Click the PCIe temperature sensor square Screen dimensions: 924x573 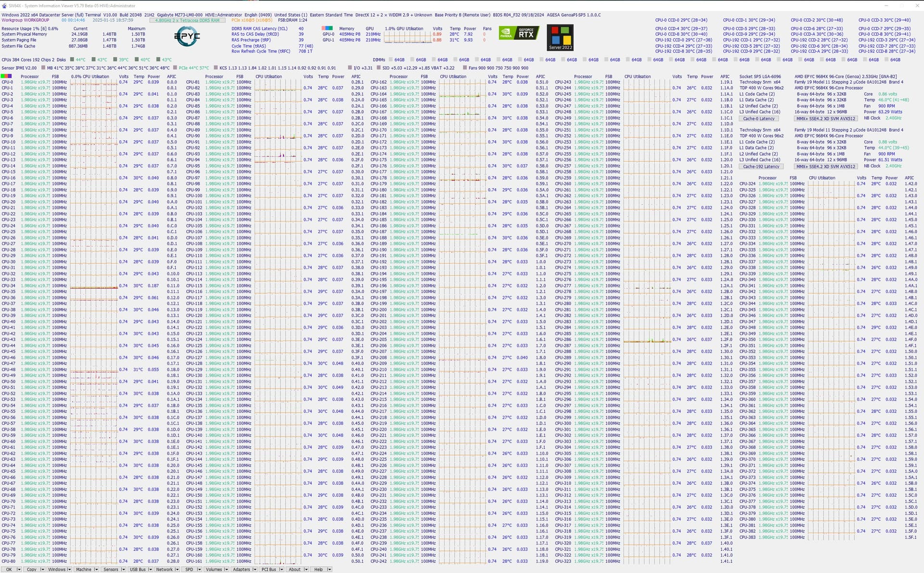[175, 68]
